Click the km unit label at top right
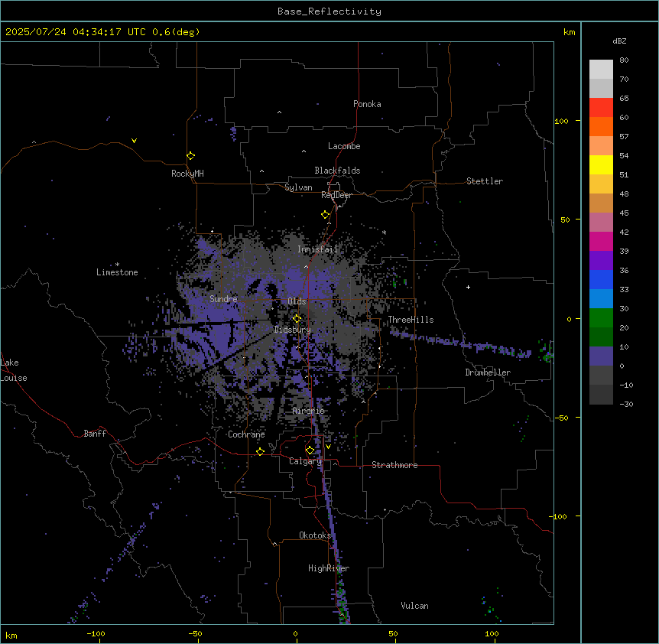The height and width of the screenshot is (644, 659). pyautogui.click(x=569, y=32)
